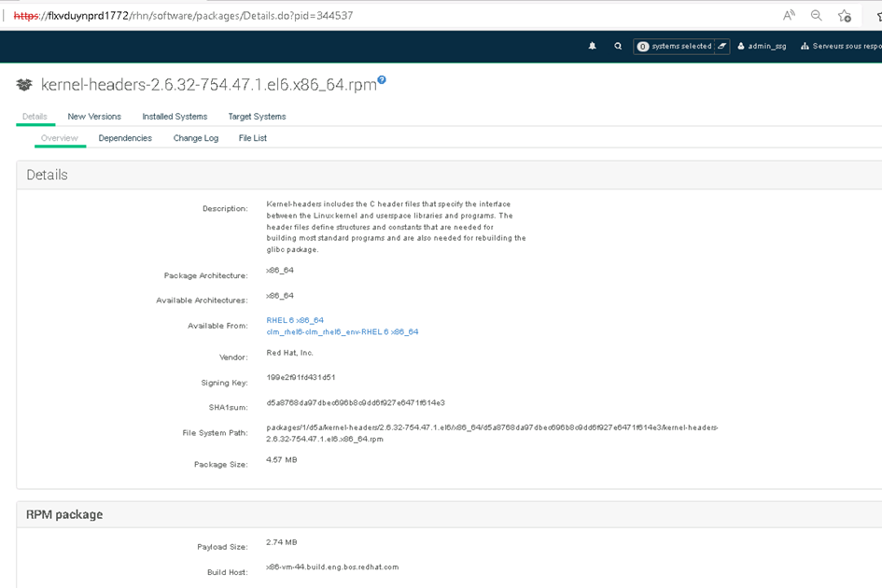Click the admin_ssg user icon
This screenshot has width=882, height=588.
(x=741, y=46)
